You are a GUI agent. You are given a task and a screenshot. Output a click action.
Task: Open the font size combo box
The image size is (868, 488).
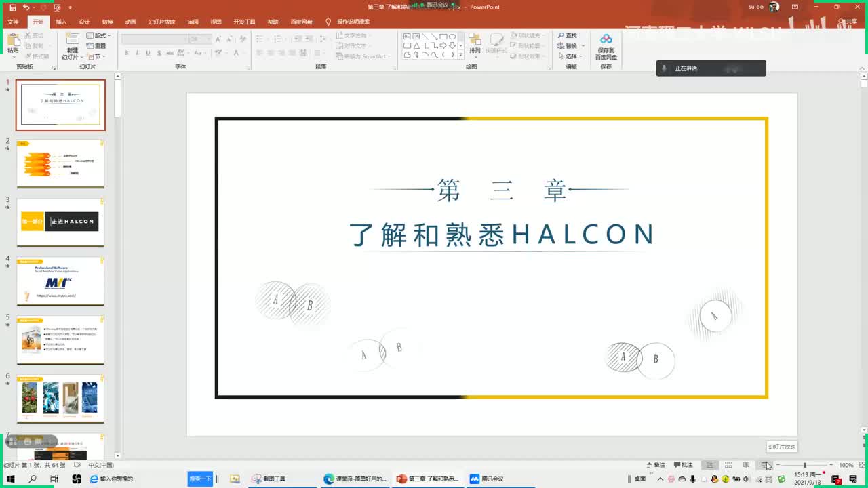[200, 39]
